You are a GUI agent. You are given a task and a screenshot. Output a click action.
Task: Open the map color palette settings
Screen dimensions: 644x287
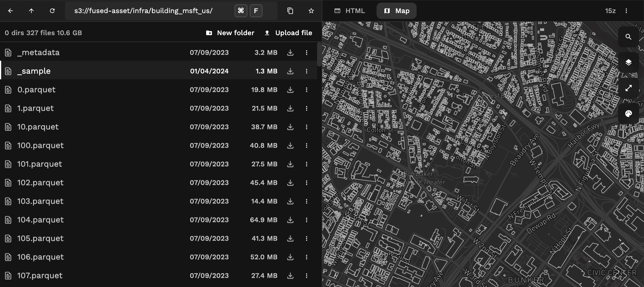(628, 114)
